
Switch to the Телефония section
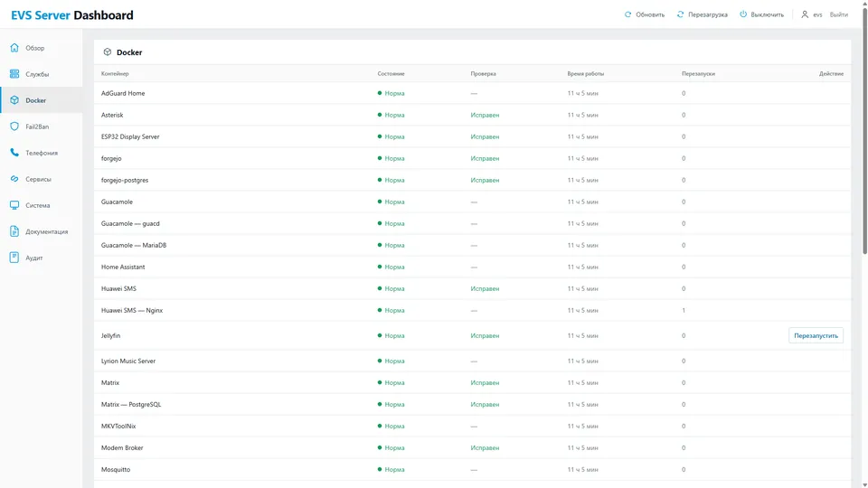pyautogui.click(x=42, y=153)
